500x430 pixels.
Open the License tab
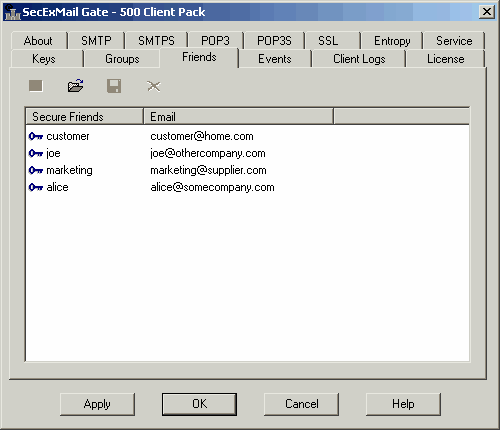446,59
